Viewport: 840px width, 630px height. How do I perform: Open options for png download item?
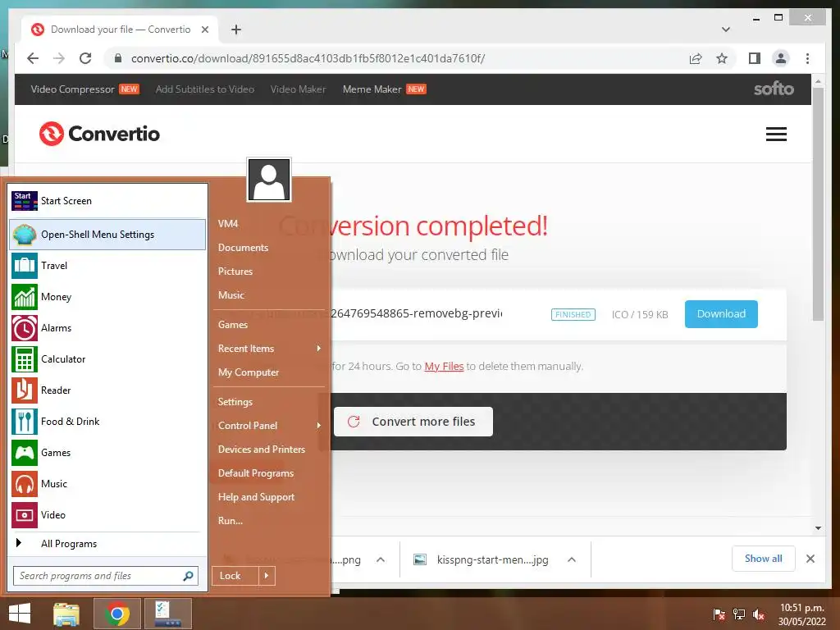coord(381,559)
